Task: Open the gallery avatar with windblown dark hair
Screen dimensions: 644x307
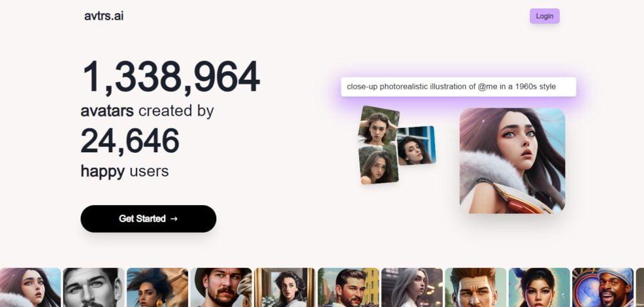Action: pyautogui.click(x=157, y=287)
